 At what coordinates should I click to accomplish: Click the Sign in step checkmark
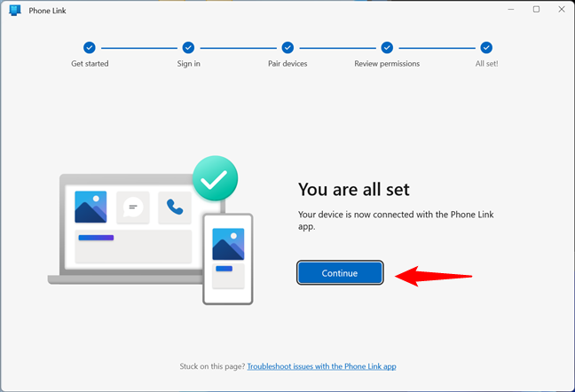(188, 48)
